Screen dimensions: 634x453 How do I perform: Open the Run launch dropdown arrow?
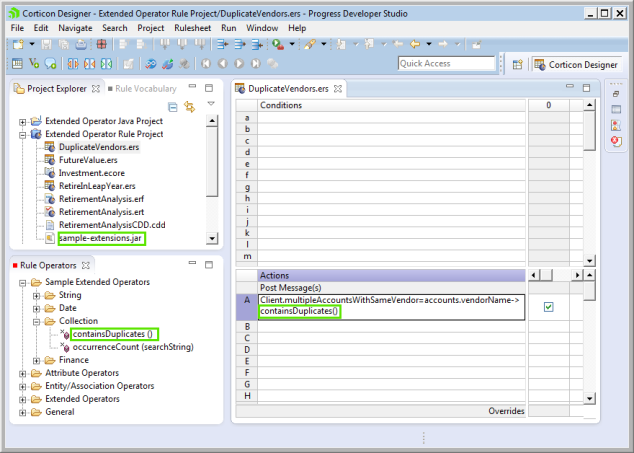pyautogui.click(x=292, y=44)
